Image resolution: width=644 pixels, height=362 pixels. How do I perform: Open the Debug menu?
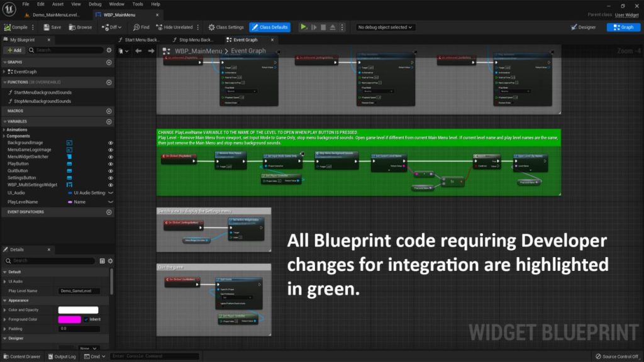pyautogui.click(x=95, y=4)
